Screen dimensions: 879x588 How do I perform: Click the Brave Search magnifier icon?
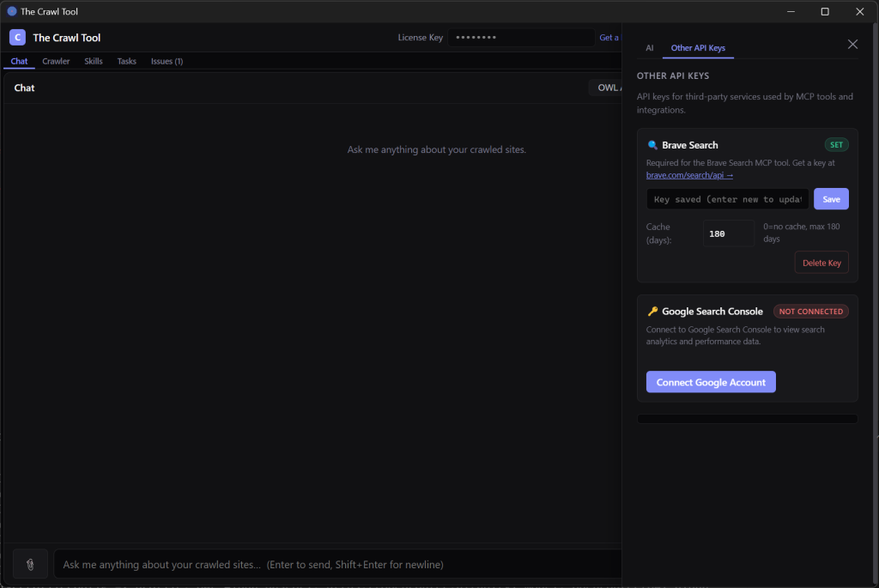[x=652, y=145]
